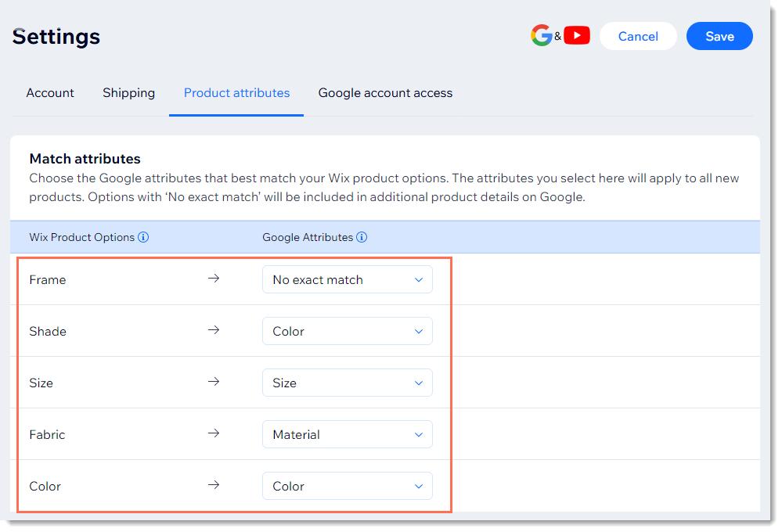Open the Color row attribute dropdown

347,486
